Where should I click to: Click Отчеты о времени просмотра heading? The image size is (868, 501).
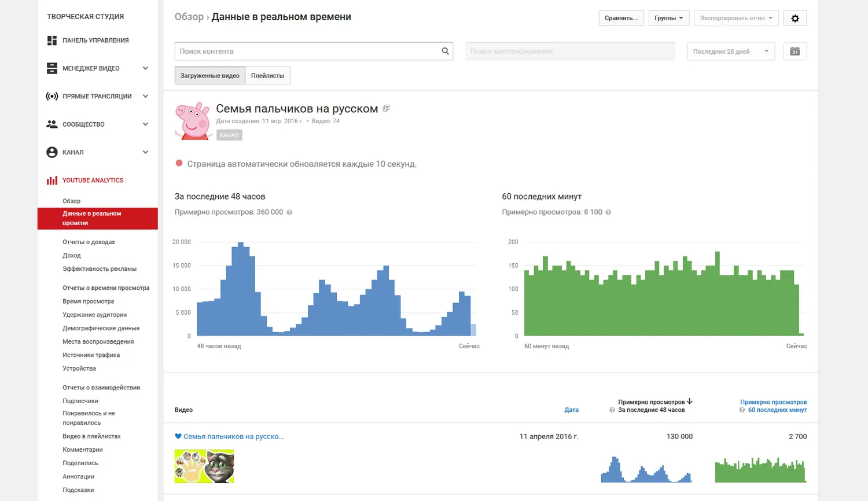(106, 288)
